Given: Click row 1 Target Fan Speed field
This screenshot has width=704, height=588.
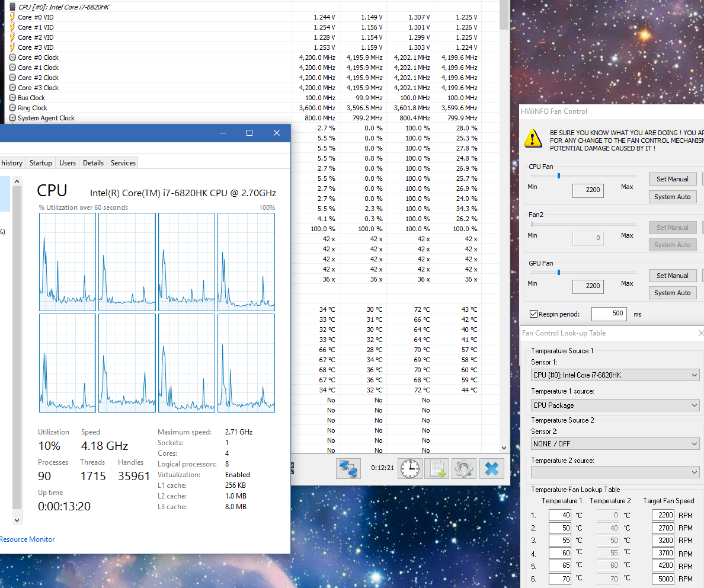Looking at the screenshot, I should (x=663, y=516).
